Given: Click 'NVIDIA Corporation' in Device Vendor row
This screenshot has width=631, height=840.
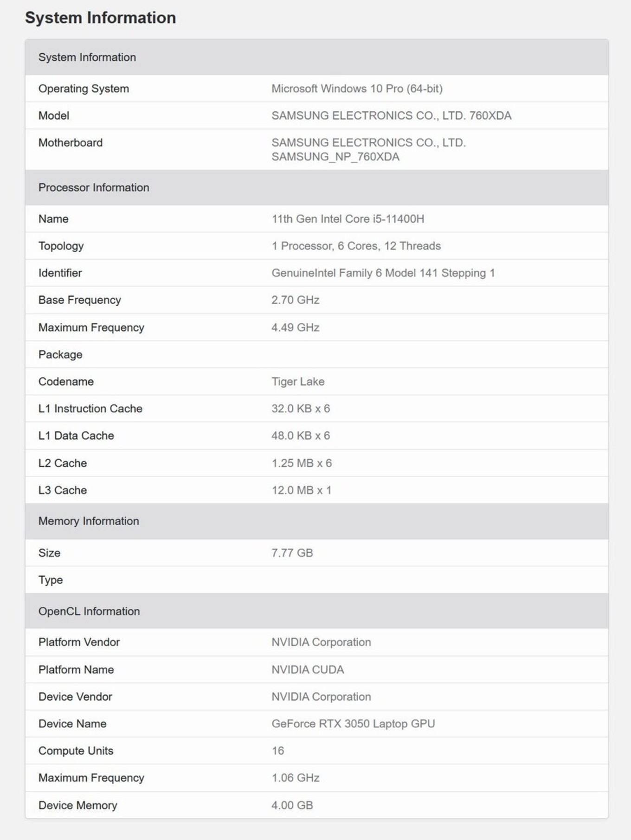Looking at the screenshot, I should 321,697.
